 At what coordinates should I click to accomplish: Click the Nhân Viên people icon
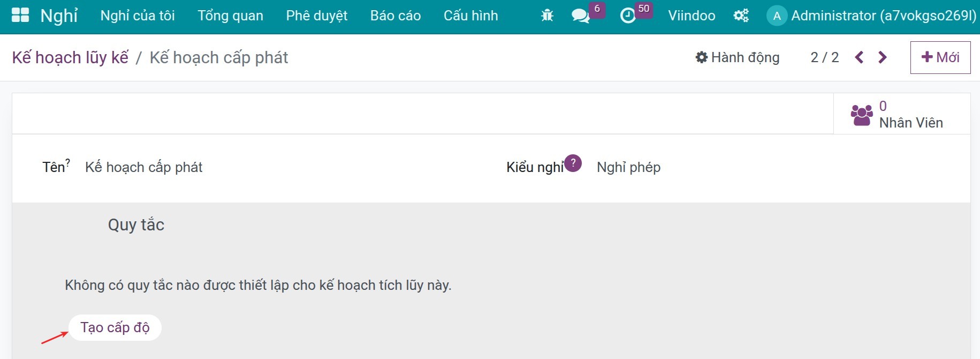862,115
